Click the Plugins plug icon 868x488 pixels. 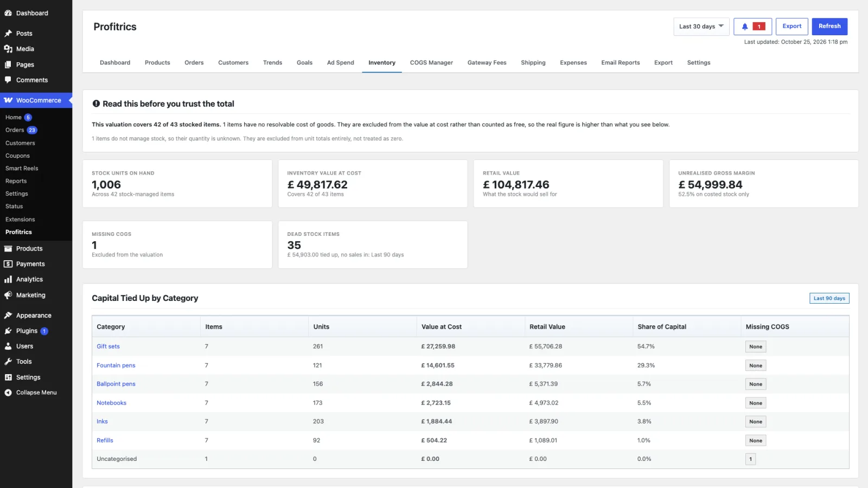coord(8,331)
